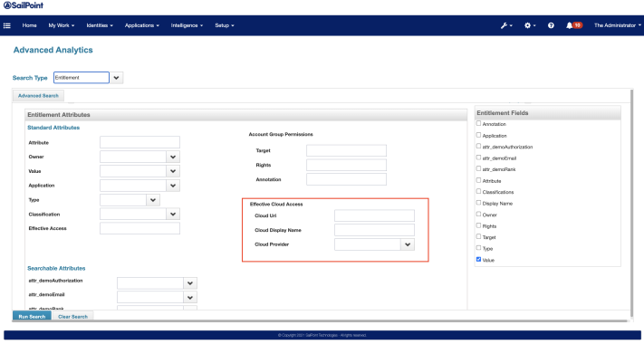Expand the Cloud Provider dropdown
This screenshot has height=344, width=644.
pos(408,244)
